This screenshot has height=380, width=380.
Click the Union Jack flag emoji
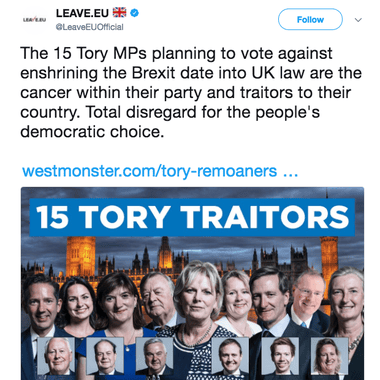[x=119, y=13]
